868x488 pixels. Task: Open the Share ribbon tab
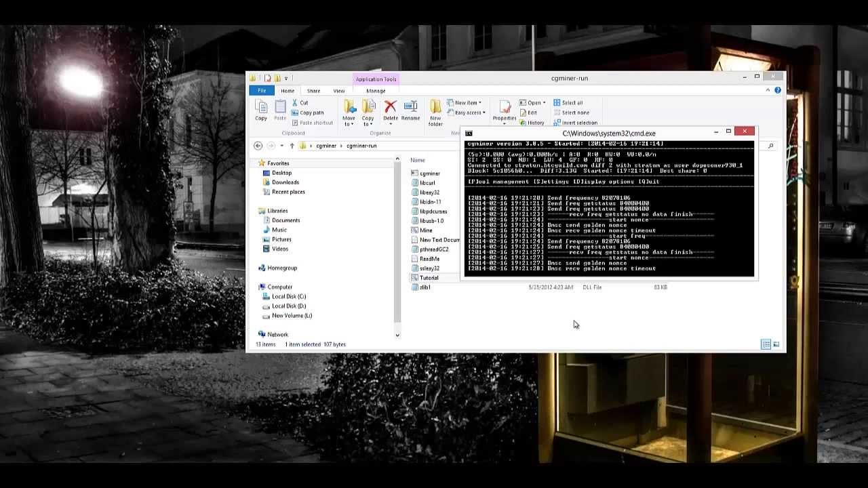pos(313,91)
